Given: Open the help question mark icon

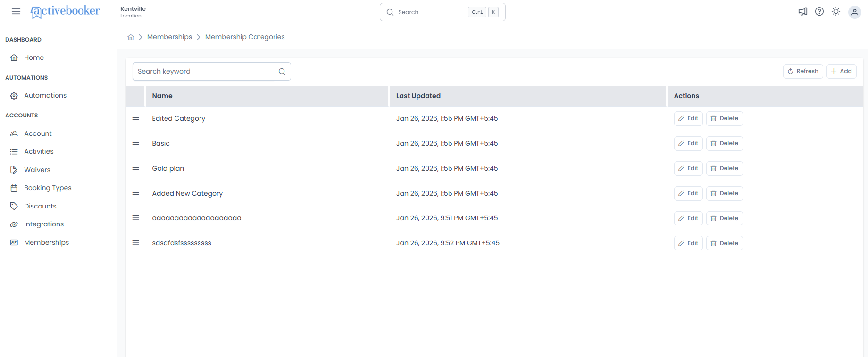Looking at the screenshot, I should pyautogui.click(x=819, y=12).
